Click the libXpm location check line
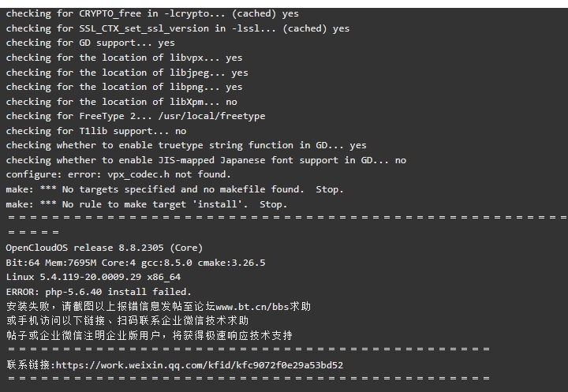Viewport: 568px width, 392px height. click(x=121, y=102)
